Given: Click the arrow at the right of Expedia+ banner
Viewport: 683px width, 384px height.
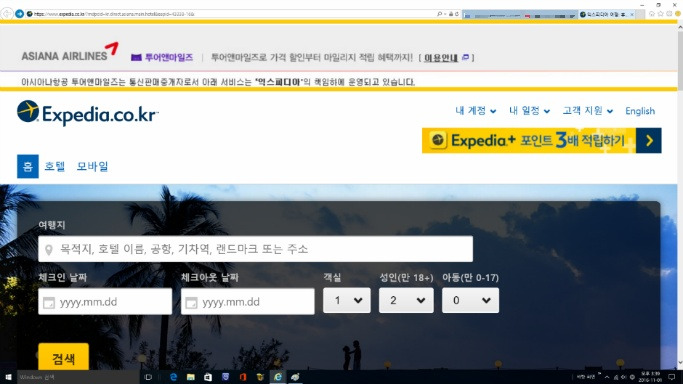Looking at the screenshot, I should (649, 141).
